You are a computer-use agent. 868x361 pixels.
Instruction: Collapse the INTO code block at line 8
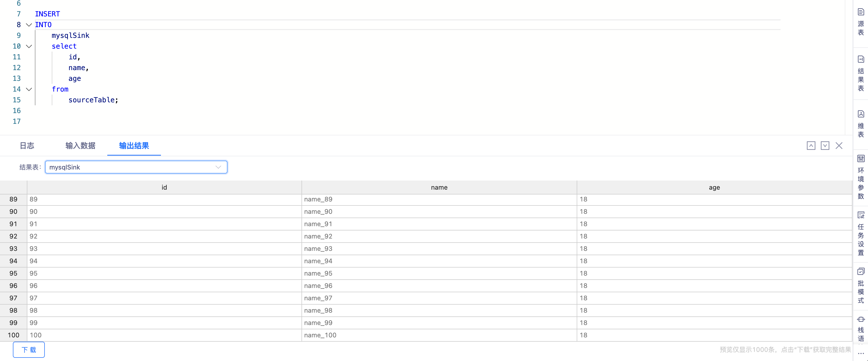[29, 25]
